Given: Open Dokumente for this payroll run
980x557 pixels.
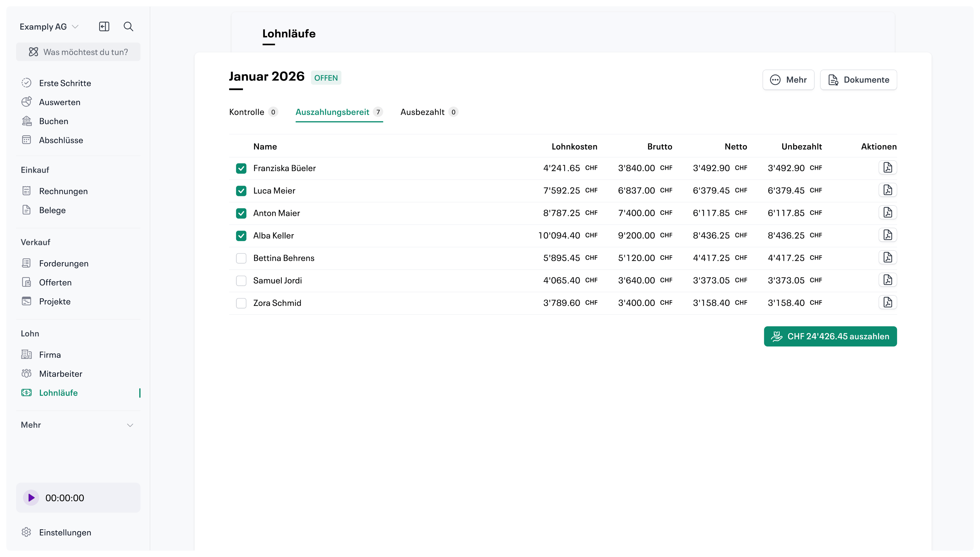Looking at the screenshot, I should (859, 79).
